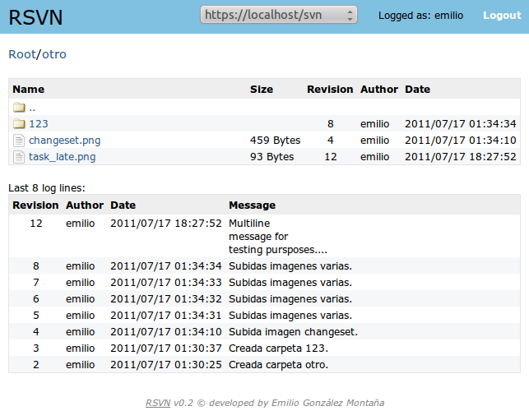
Task: Click 'Subida imagen changeset.' message
Action: click(x=293, y=332)
